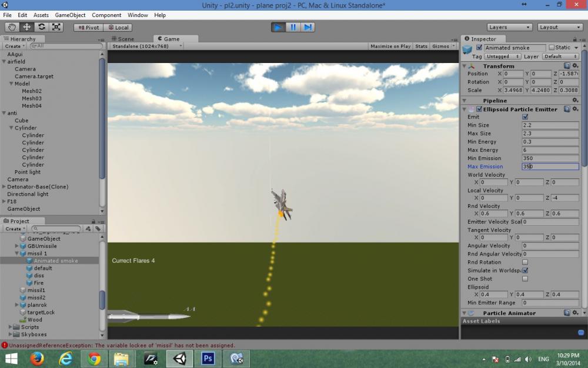Show the Stats overlay
Screen dimensions: 588x368
pos(421,46)
